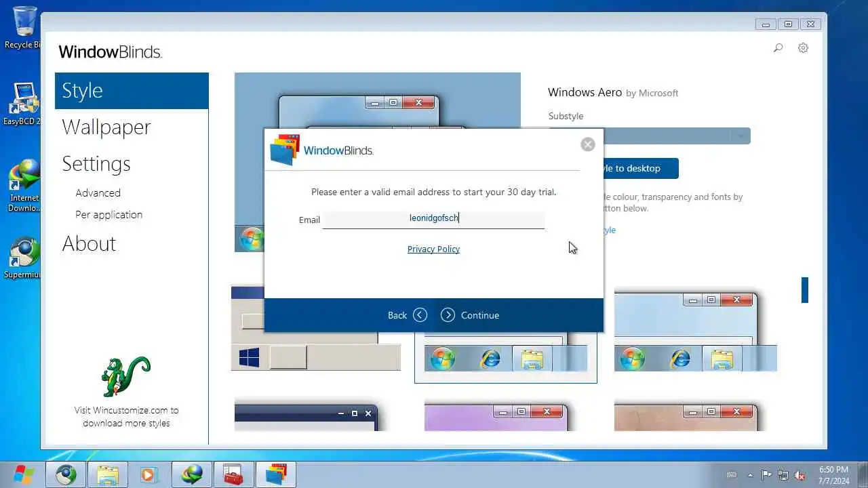This screenshot has height=488, width=868.
Task: Open the Action Center flag icon
Action: [x=766, y=475]
